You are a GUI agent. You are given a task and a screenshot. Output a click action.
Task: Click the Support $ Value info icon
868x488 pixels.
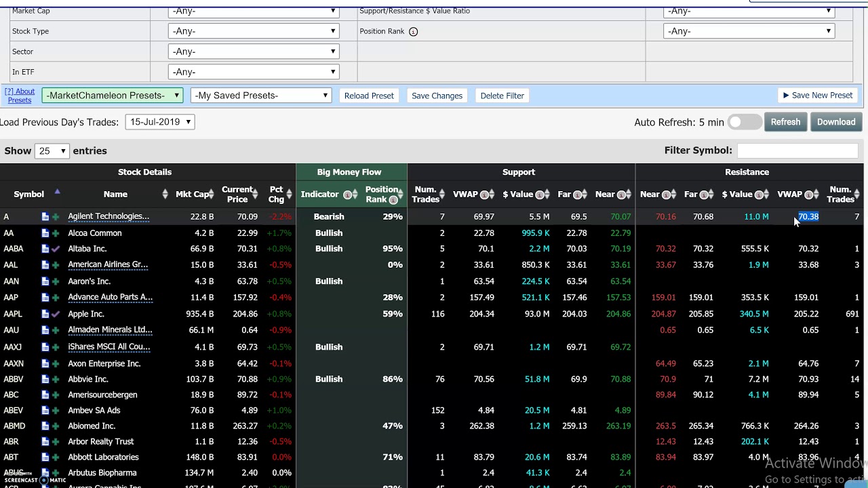pyautogui.click(x=540, y=195)
